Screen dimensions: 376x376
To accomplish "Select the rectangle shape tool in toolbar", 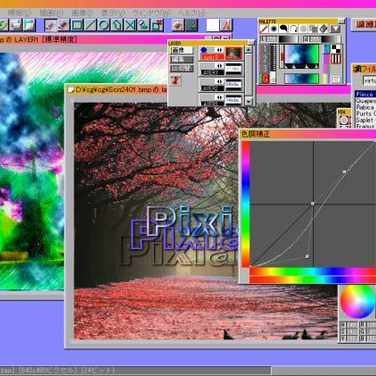I will coord(77,25).
